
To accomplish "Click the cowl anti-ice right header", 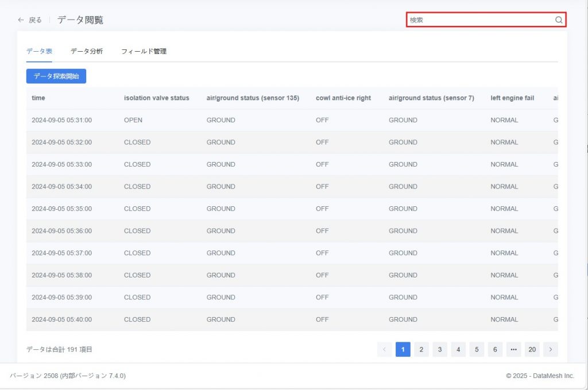I will (343, 98).
